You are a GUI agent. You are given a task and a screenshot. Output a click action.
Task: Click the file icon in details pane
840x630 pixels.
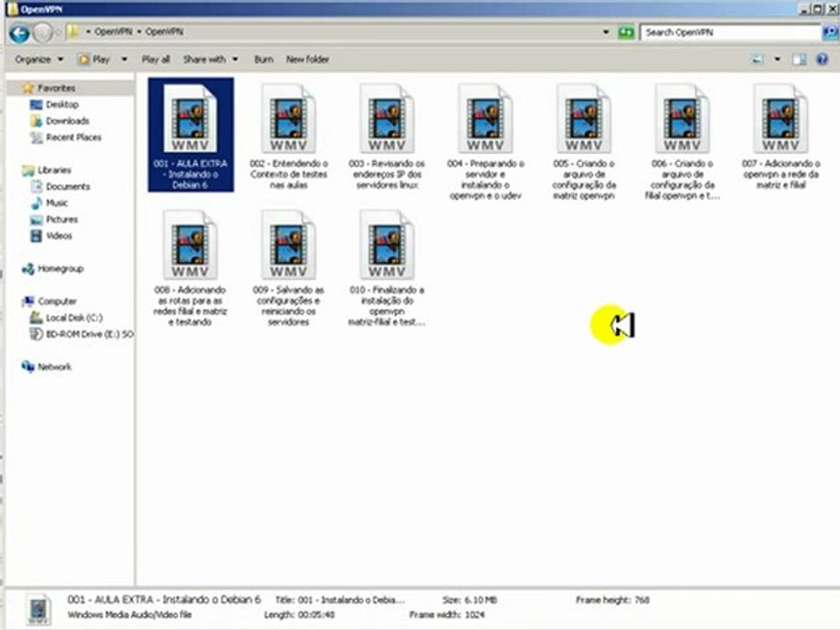tap(38, 609)
